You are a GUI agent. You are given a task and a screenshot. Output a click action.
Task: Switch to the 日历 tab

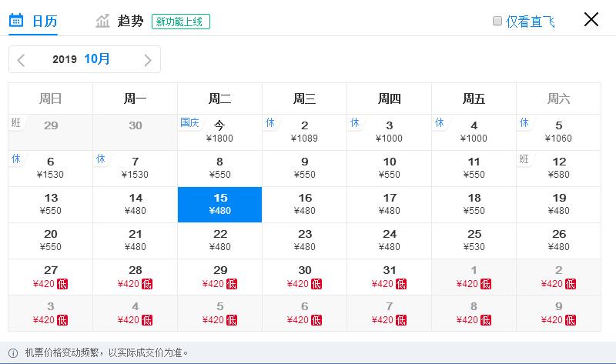33,21
